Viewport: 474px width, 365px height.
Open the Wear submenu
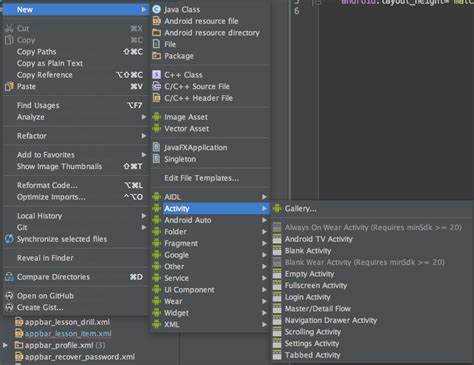pos(210,301)
